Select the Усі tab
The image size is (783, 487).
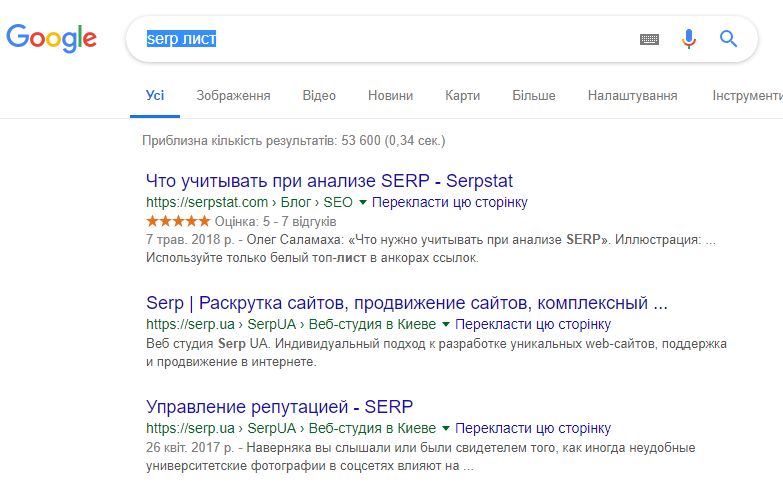click(155, 95)
